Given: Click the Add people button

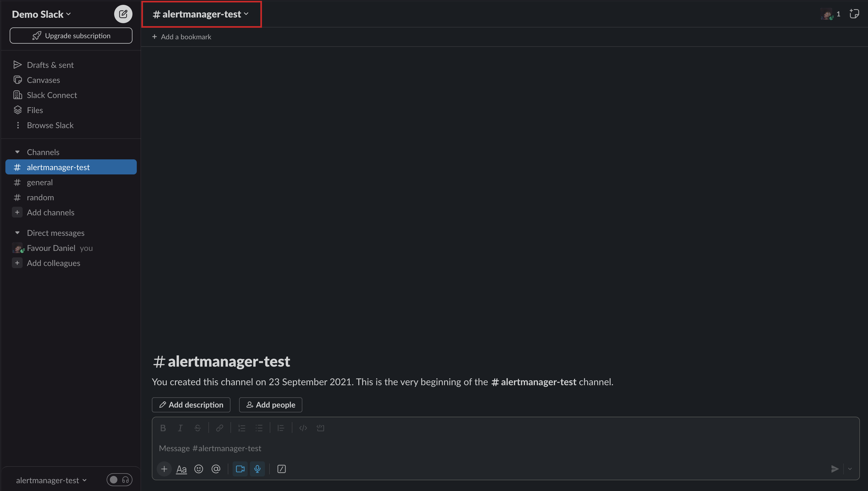Looking at the screenshot, I should coord(271,405).
